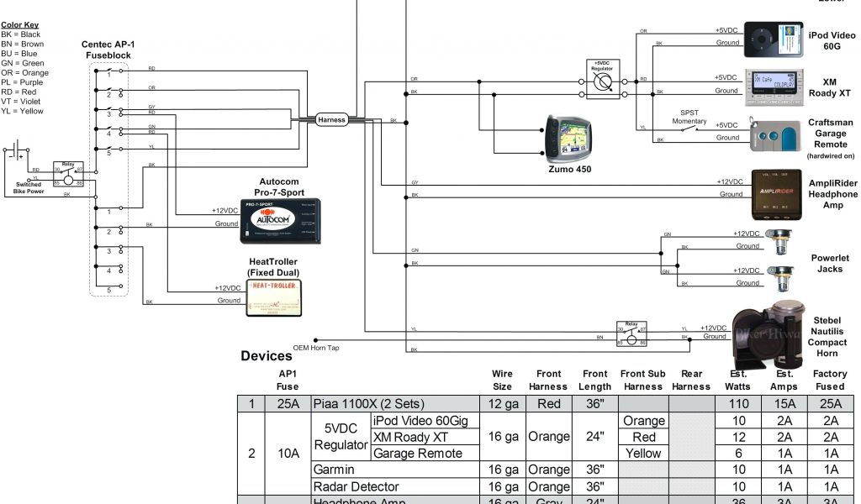This screenshot has height=504, width=861.
Task: Click the +5VDC Regulator symbol
Action: coord(602,81)
